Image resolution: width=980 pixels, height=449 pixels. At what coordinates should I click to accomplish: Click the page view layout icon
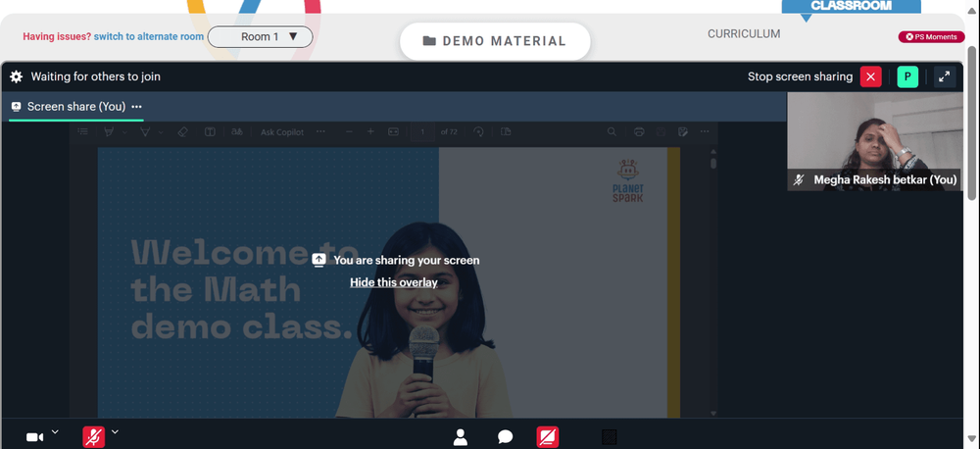pyautogui.click(x=507, y=132)
